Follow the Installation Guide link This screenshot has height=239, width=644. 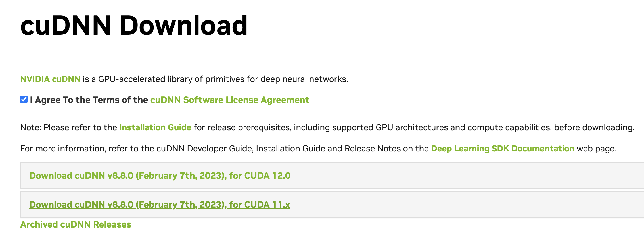tap(155, 127)
